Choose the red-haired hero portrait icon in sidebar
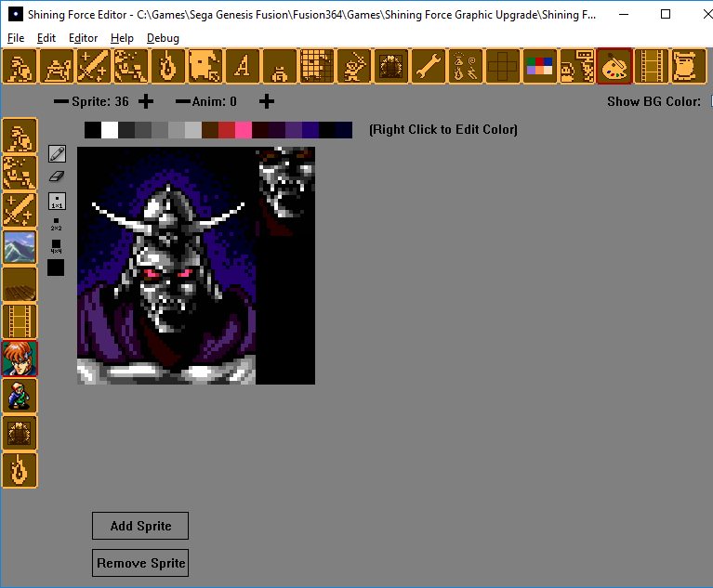 (x=20, y=359)
